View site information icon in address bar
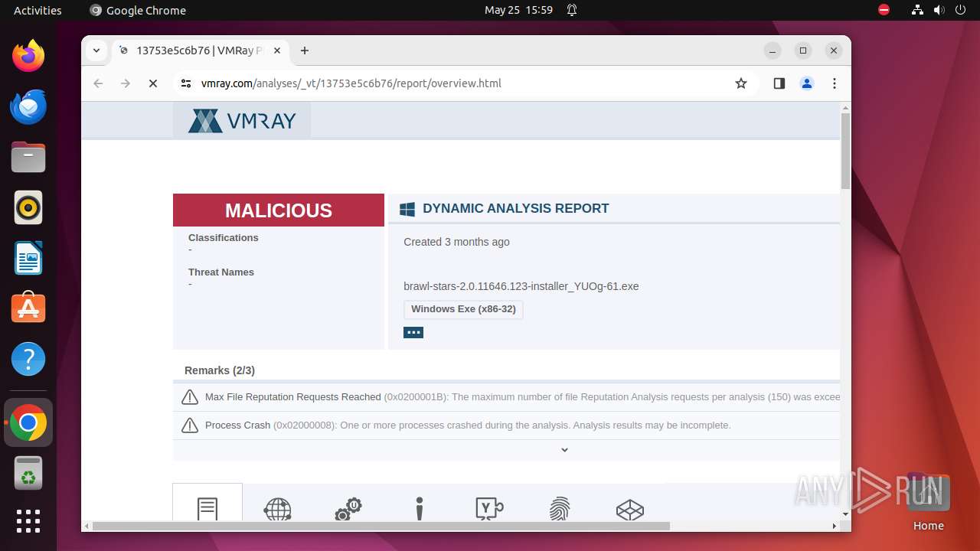 pos(186,83)
